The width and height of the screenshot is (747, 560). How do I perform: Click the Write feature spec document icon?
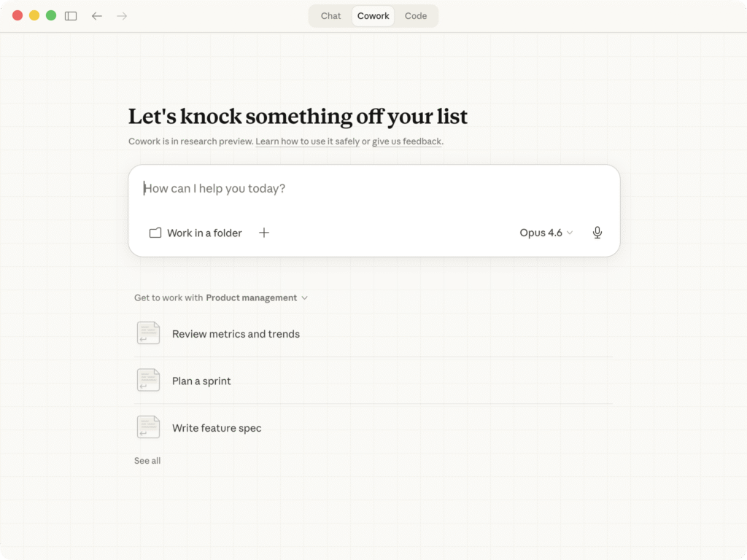pos(148,427)
